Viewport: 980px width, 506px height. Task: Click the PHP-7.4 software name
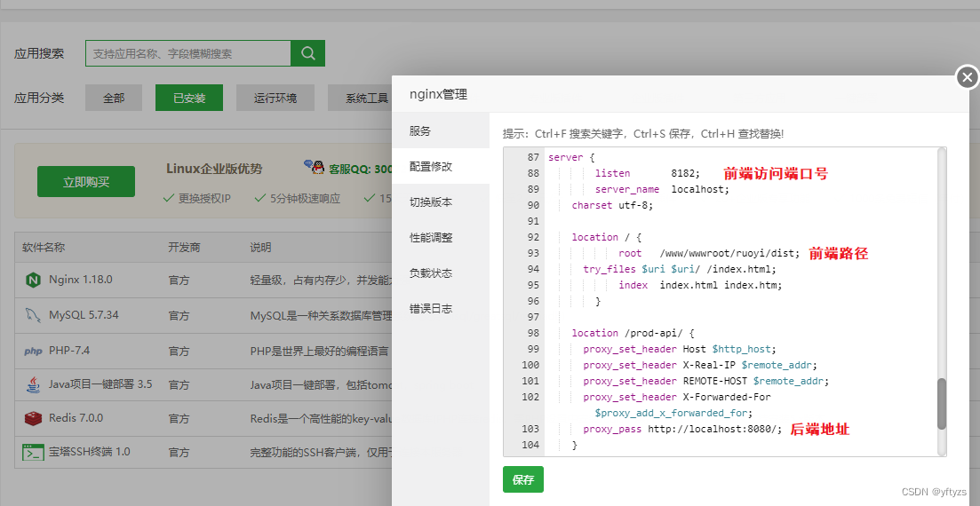pos(69,351)
